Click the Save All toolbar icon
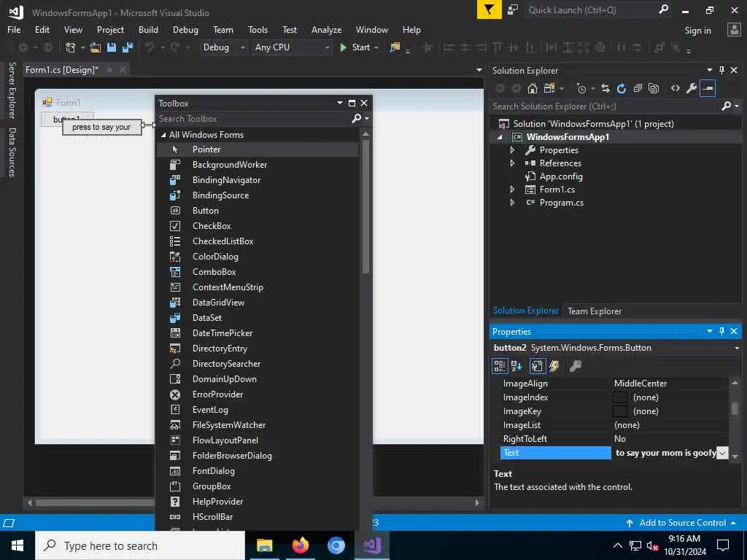 point(128,47)
